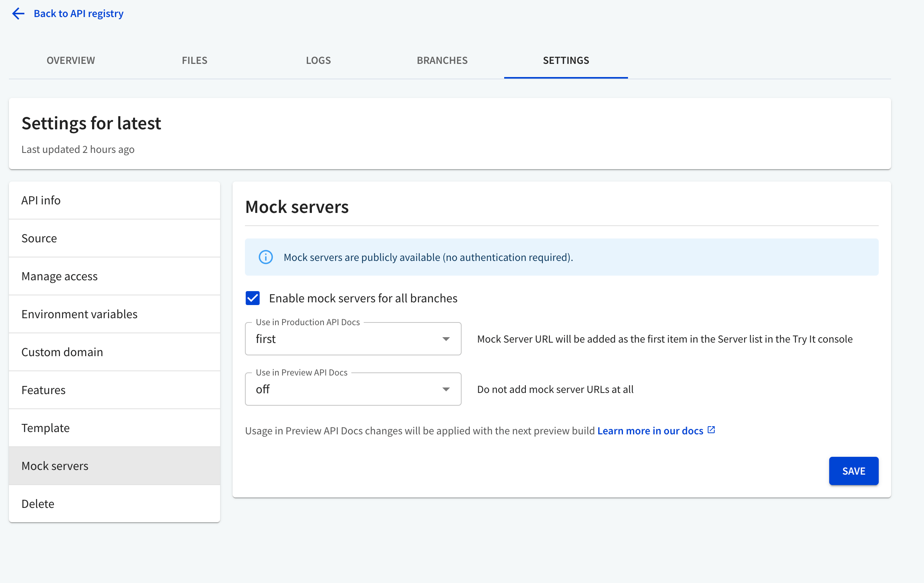Open Learn more in our docs link
The width and height of the screenshot is (924, 583).
[x=650, y=431]
